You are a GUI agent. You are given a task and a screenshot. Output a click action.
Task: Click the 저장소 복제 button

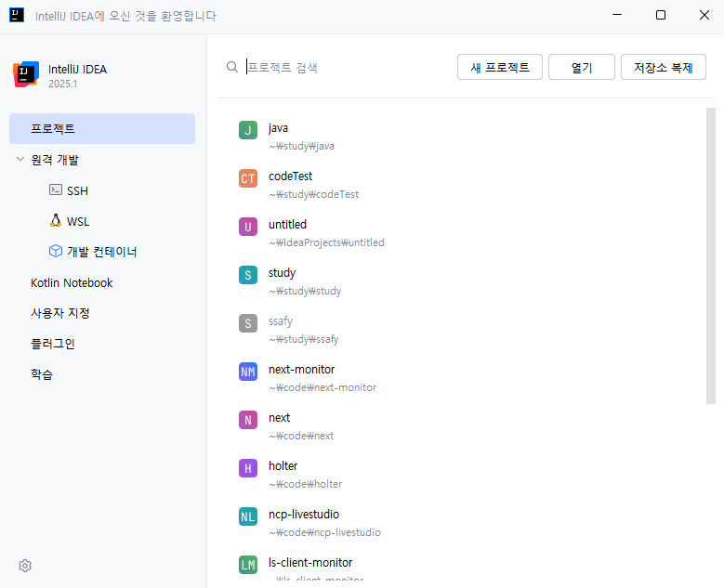(x=663, y=68)
